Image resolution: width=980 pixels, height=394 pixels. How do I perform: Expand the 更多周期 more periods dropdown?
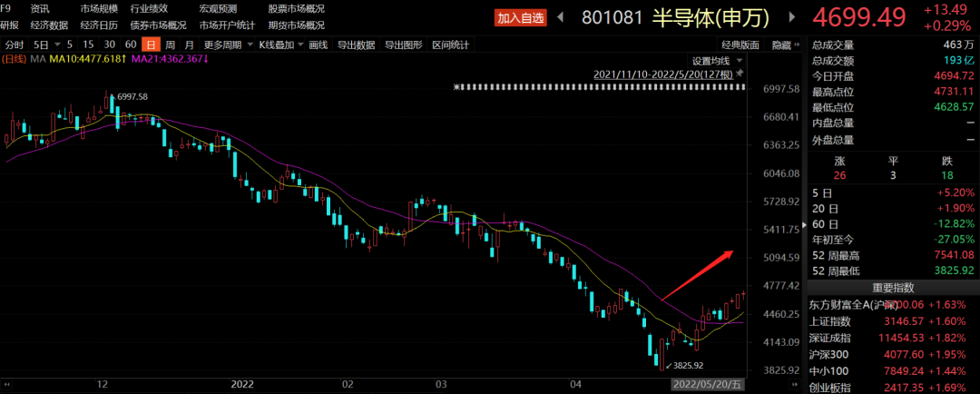click(229, 45)
